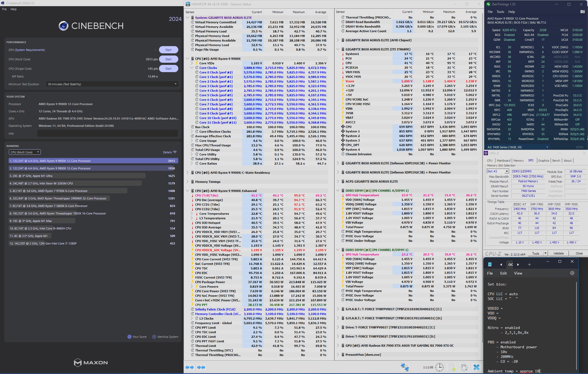Switch to CPU-Z Bench tab

(556, 161)
